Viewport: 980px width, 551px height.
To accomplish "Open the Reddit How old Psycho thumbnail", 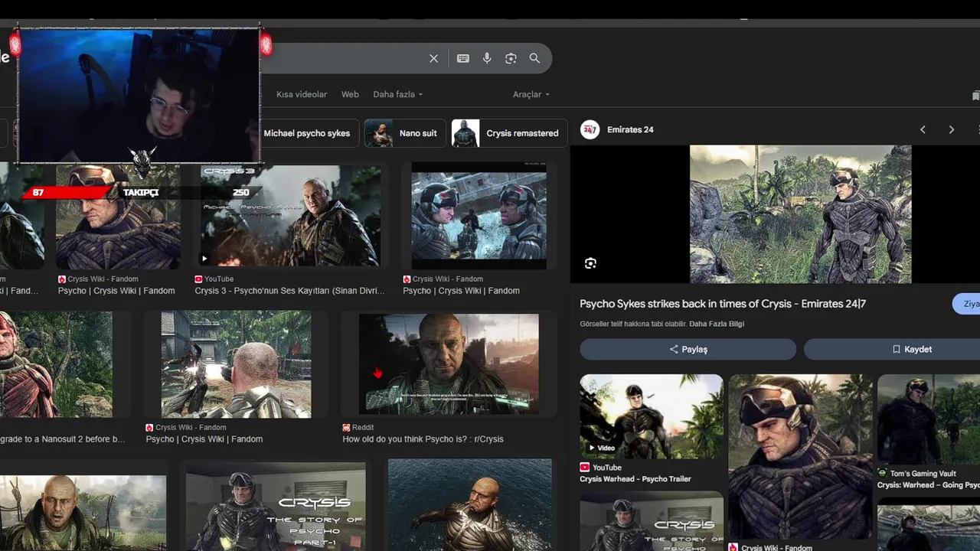I will [449, 364].
